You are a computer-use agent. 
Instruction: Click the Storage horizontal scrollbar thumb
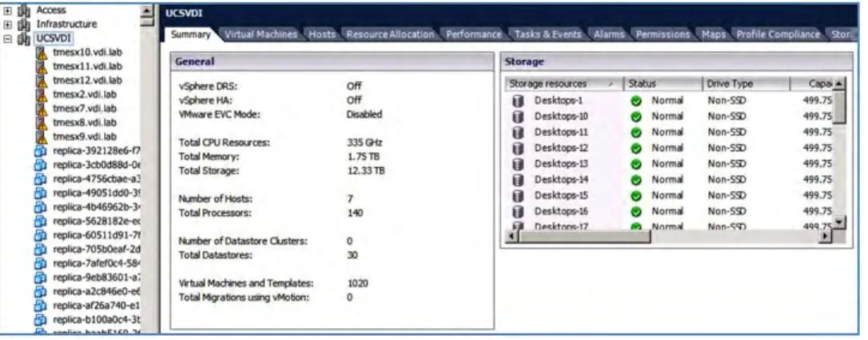[584, 237]
